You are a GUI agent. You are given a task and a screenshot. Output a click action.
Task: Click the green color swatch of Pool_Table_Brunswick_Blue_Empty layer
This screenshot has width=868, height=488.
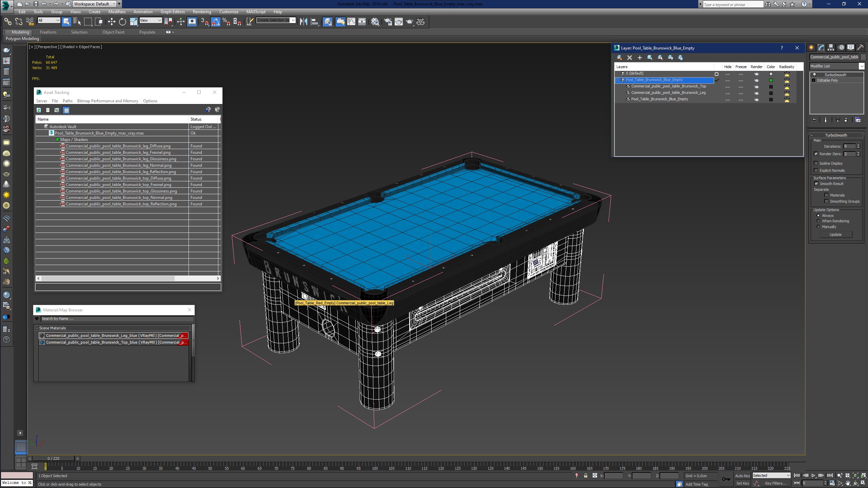pos(771,80)
